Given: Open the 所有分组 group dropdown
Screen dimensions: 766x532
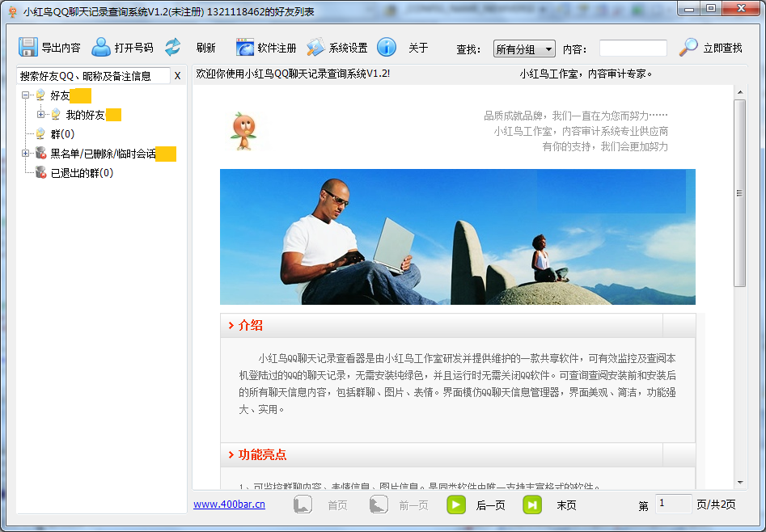Looking at the screenshot, I should pos(524,49).
